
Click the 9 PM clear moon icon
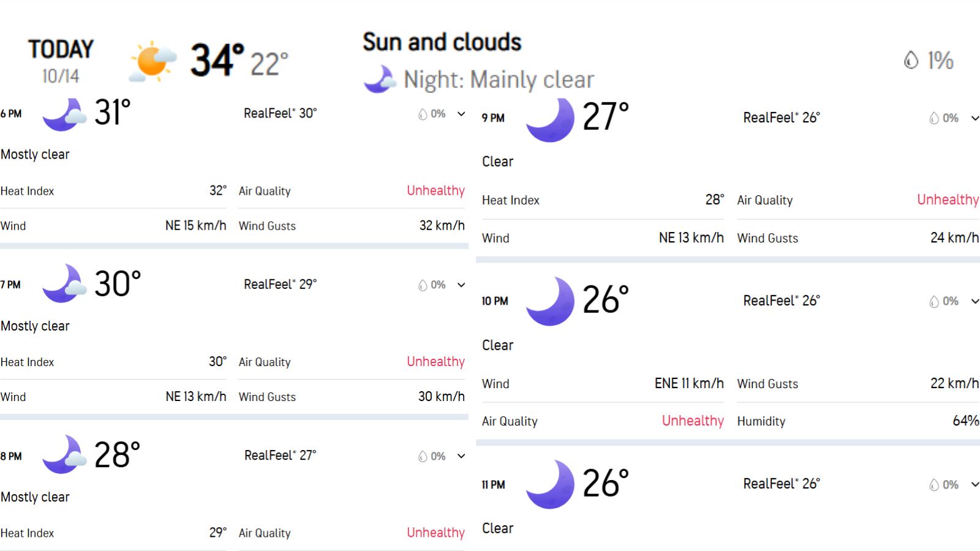(550, 119)
